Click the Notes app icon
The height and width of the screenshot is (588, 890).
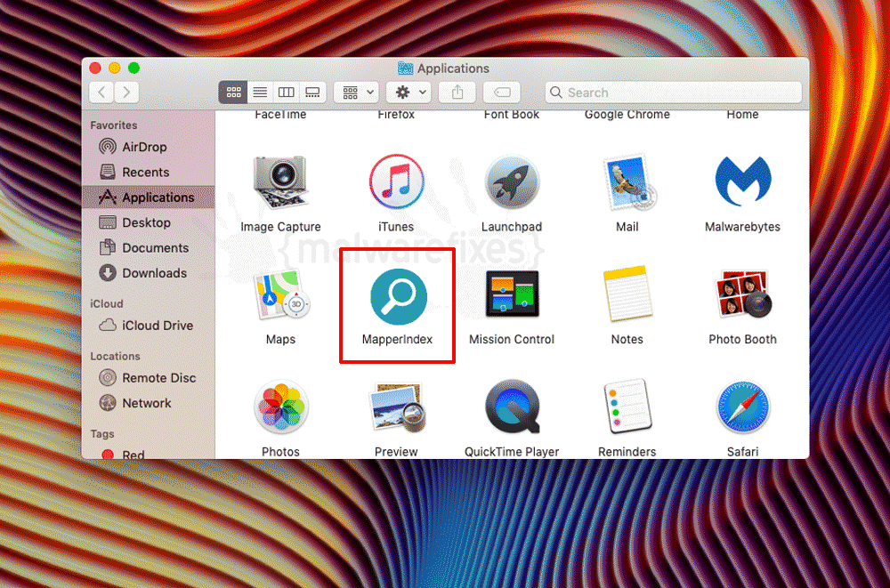pyautogui.click(x=627, y=294)
